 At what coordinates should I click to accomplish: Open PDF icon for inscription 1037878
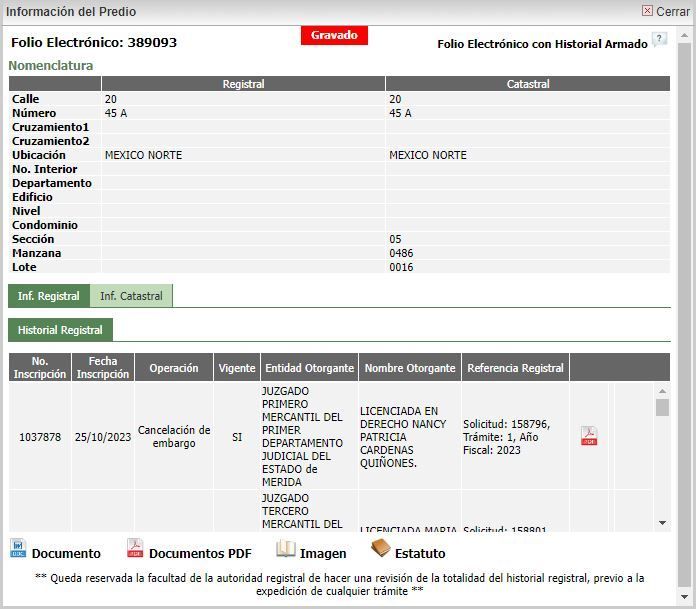tap(589, 436)
